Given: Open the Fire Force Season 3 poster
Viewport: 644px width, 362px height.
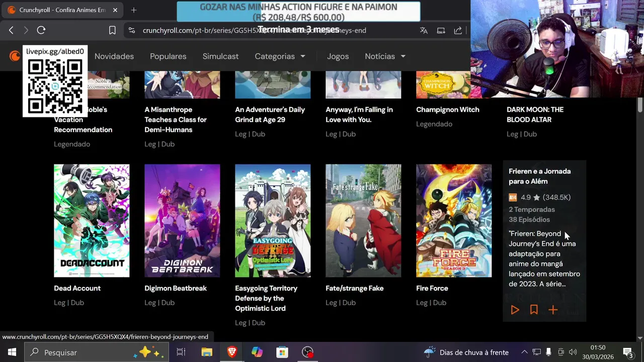Looking at the screenshot, I should pos(454,220).
